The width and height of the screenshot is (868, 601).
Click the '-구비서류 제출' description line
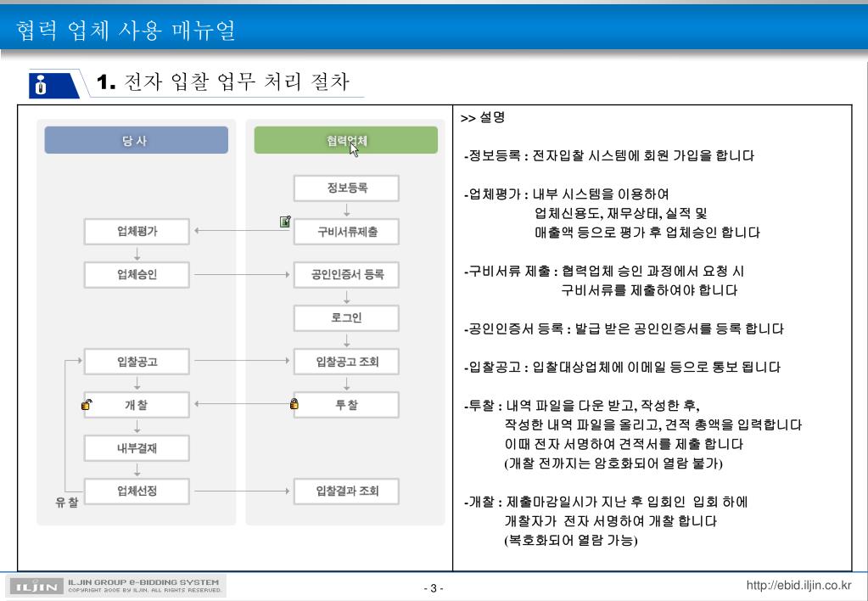pyautogui.click(x=604, y=271)
